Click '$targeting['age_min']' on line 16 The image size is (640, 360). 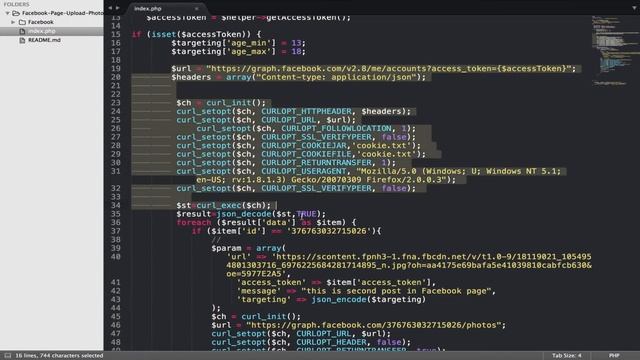(x=223, y=43)
